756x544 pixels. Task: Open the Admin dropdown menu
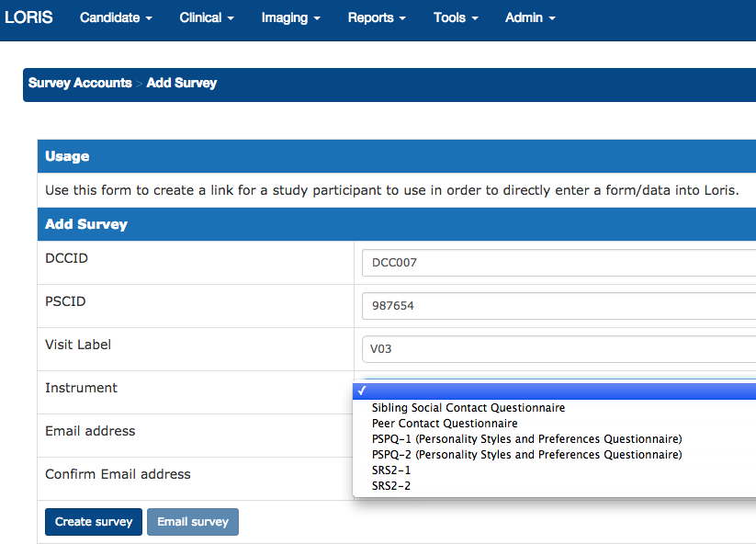coord(530,17)
